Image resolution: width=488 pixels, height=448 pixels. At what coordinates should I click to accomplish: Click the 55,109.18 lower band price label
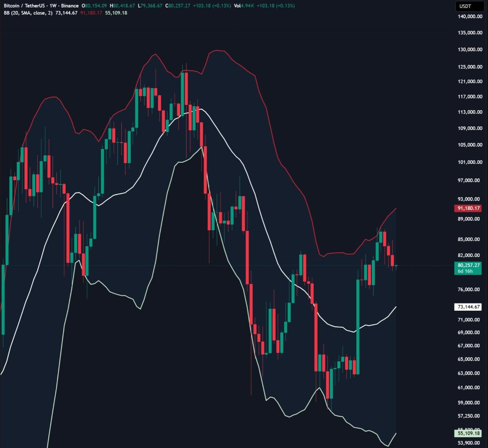pos(468,433)
